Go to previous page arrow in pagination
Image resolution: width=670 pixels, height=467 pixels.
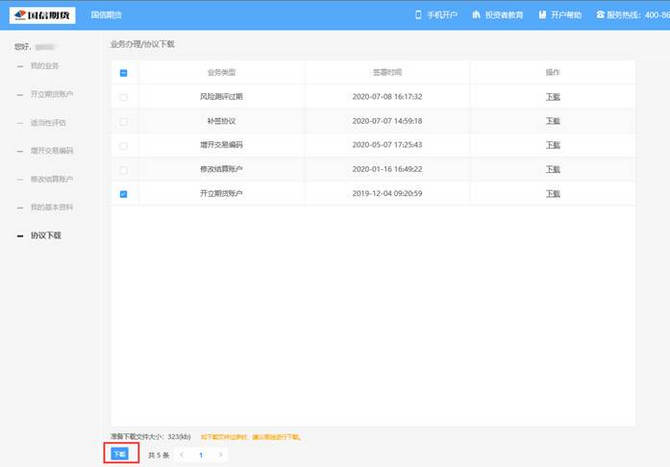click(182, 454)
